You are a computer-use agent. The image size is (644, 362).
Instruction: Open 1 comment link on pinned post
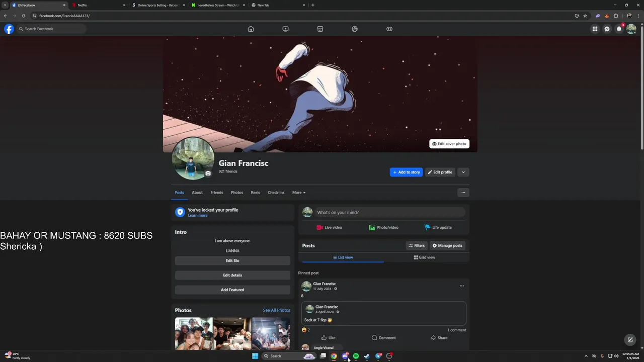point(457,330)
